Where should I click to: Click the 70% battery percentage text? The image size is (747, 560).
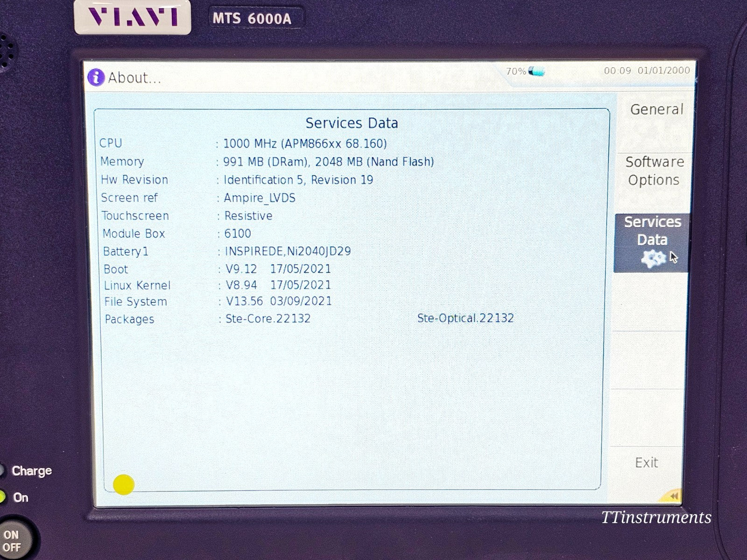click(516, 71)
